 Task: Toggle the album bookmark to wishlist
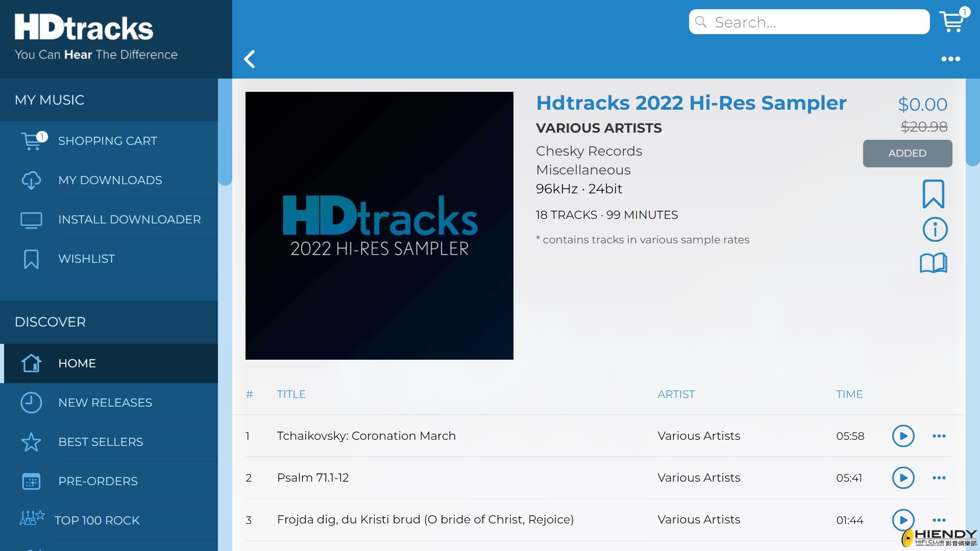[x=933, y=194]
